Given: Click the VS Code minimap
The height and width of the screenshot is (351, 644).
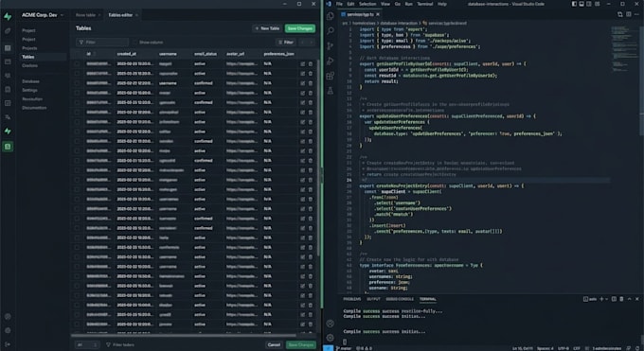Looking at the screenshot, I should tap(625, 49).
